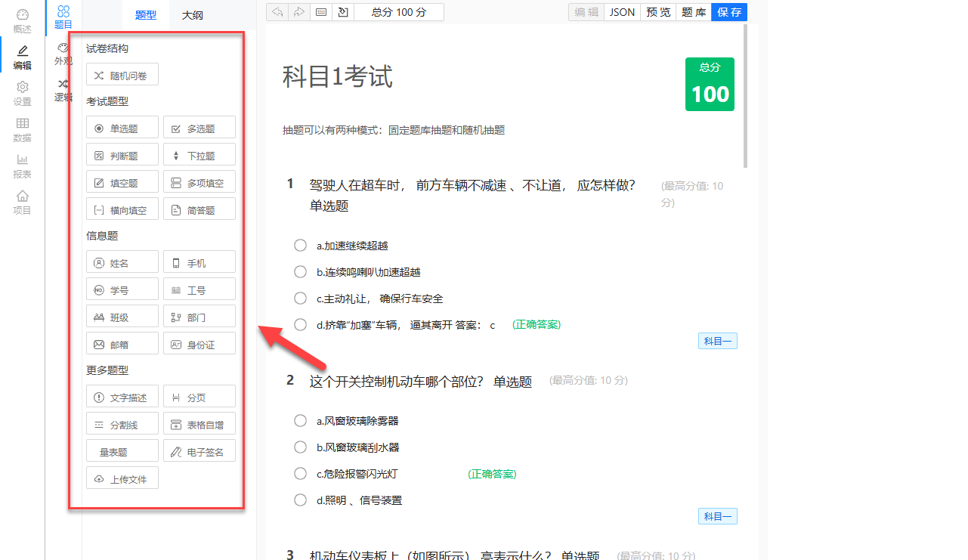This screenshot has height=560, width=968.
Task: Click the 科目一 tag under question 2
Action: (x=717, y=516)
